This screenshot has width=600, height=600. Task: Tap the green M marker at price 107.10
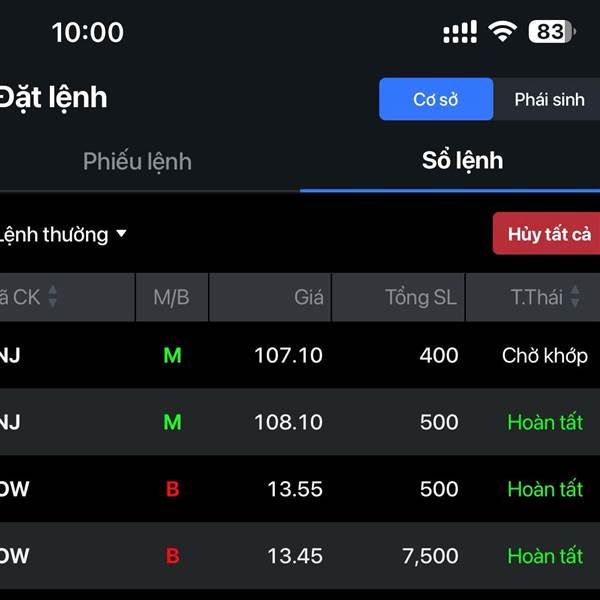(172, 355)
